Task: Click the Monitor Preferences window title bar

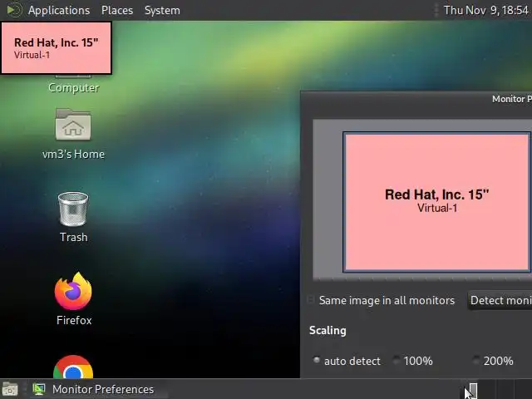Action: [416, 99]
